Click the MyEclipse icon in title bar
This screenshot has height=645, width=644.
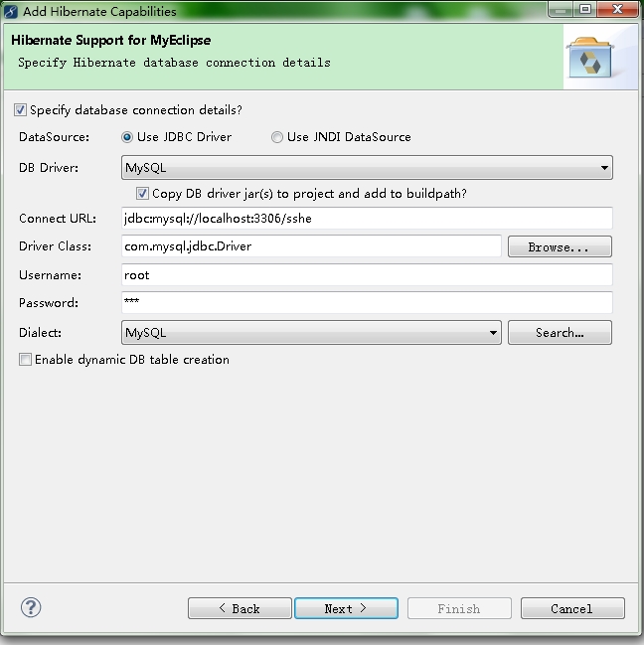pyautogui.click(x=10, y=12)
